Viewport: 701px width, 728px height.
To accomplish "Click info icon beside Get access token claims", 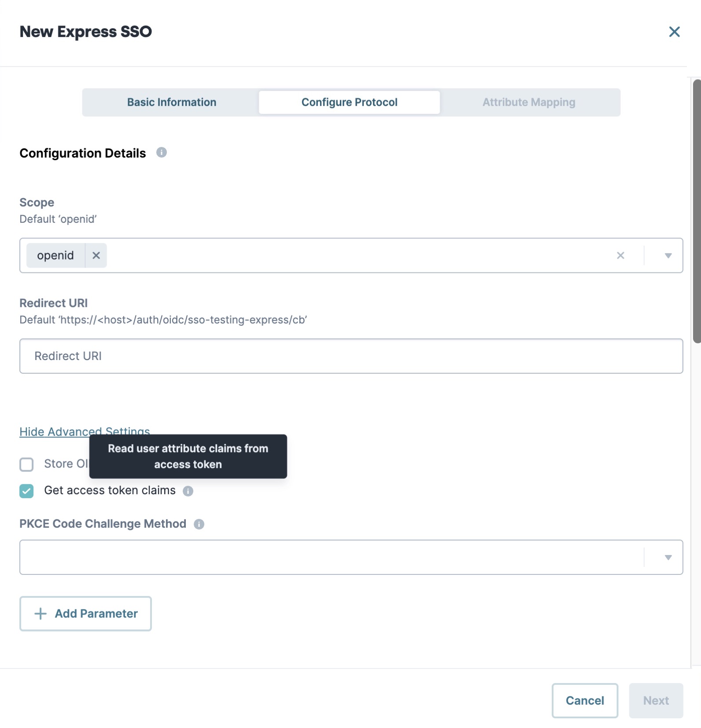I will point(188,491).
